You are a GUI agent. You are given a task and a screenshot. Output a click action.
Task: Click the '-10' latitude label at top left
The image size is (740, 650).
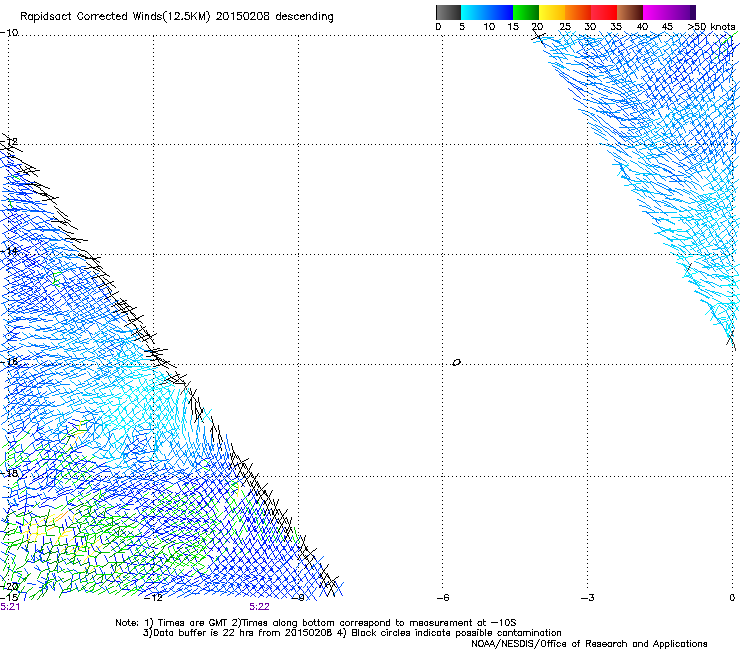click(9, 33)
